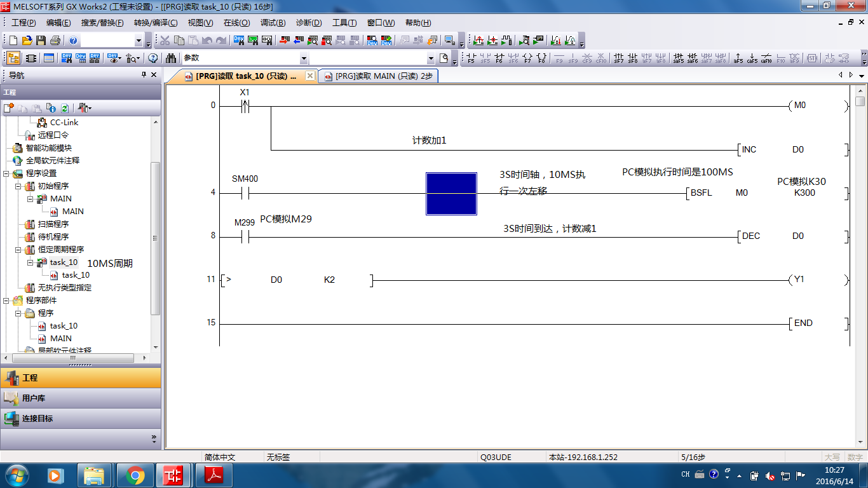Screen dimensions: 868x488
Task: Click the binoculars find device icon
Action: [x=171, y=58]
